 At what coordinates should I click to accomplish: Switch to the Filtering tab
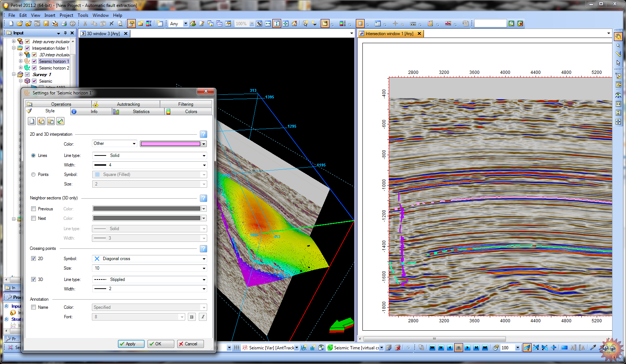tap(186, 104)
